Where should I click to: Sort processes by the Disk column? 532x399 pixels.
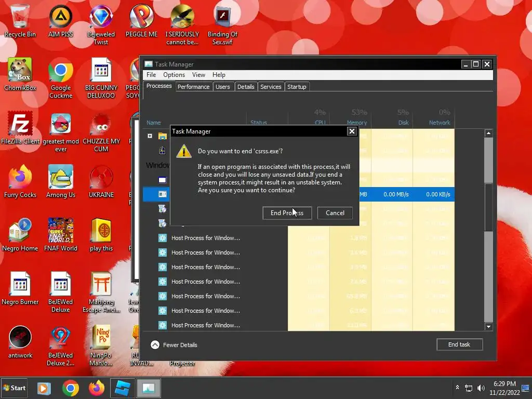click(x=403, y=123)
